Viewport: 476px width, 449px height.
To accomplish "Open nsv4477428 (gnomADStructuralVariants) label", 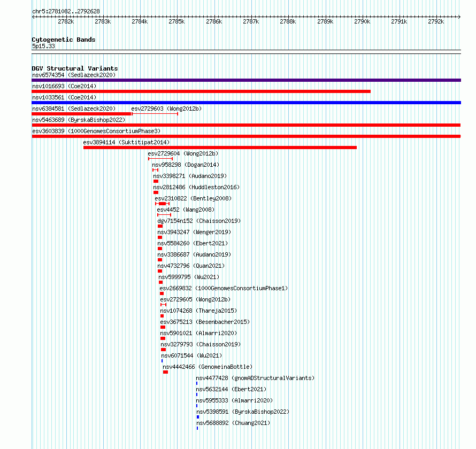I will tap(255, 378).
